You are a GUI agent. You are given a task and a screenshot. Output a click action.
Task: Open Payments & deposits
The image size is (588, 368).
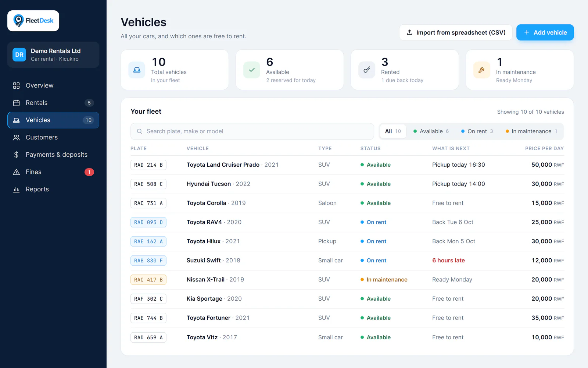pyautogui.click(x=53, y=155)
